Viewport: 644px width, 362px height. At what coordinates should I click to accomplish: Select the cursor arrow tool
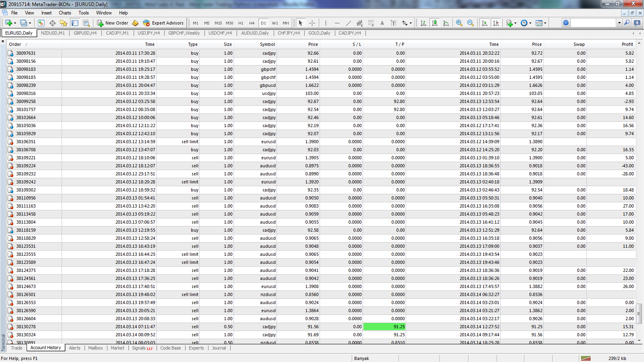[301, 23]
